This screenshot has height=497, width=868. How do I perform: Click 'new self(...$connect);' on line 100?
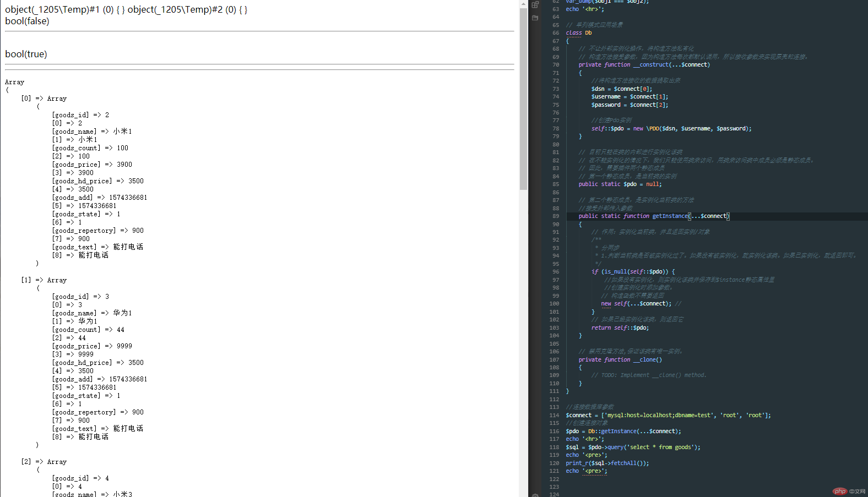(636, 304)
